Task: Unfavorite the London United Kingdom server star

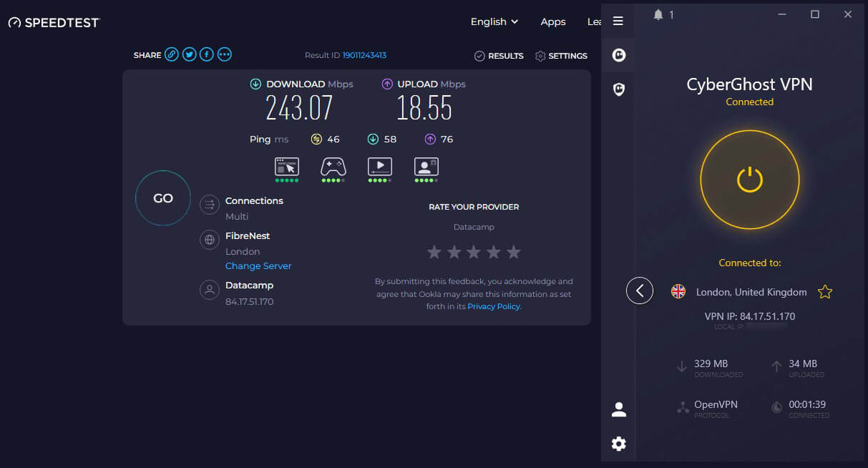Action: tap(825, 292)
